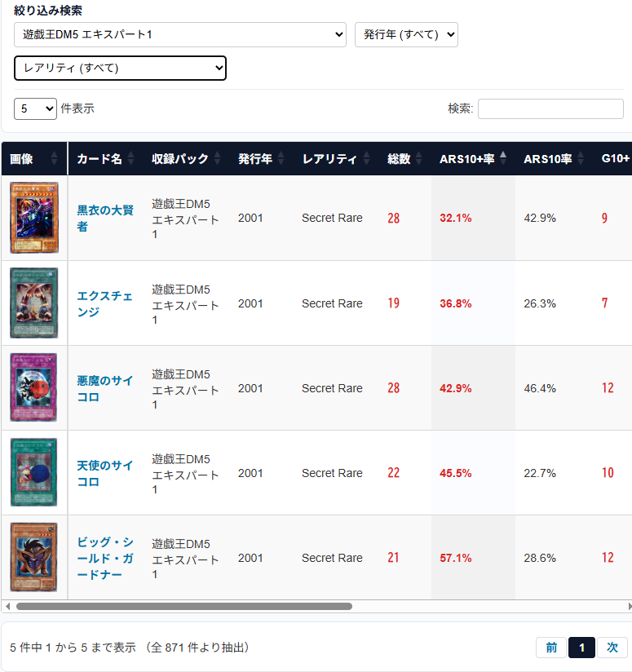Open the 悪魔のサイコロ card link
Viewport: 632px width, 672px height.
click(x=105, y=389)
